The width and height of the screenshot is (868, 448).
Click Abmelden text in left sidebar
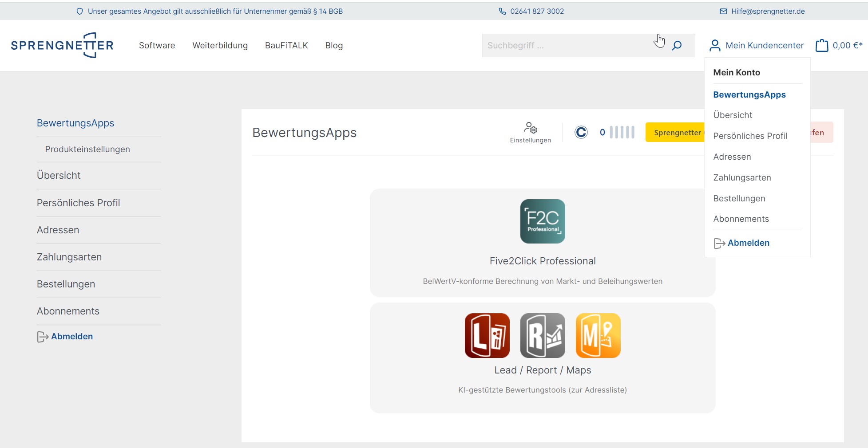tap(72, 336)
